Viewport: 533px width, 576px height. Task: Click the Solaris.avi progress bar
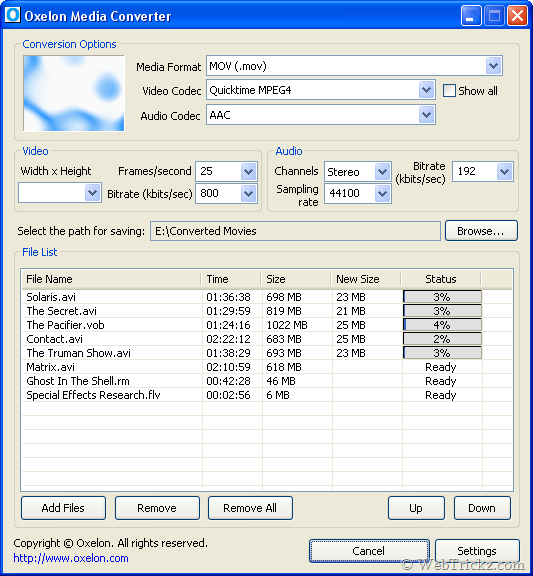442,297
